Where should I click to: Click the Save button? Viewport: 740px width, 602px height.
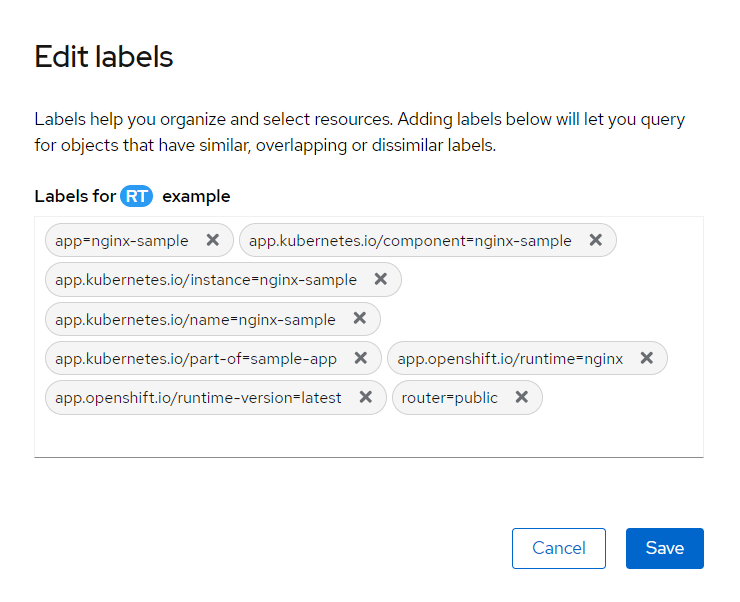[x=664, y=548]
